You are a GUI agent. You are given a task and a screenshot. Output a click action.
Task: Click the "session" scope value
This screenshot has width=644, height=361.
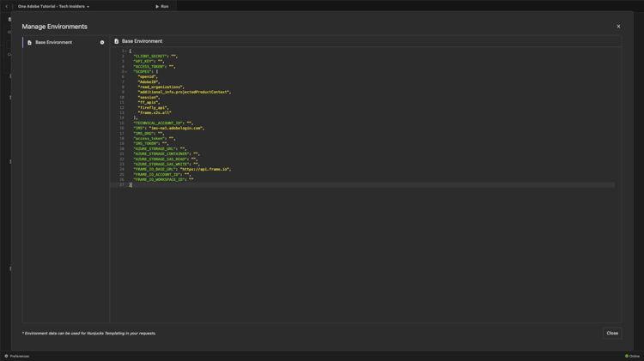(x=149, y=97)
